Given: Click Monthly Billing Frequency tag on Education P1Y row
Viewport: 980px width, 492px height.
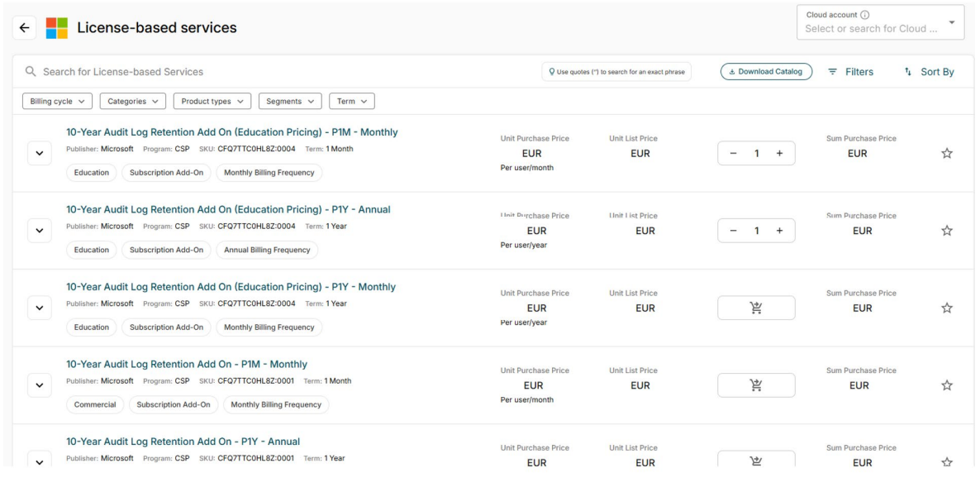Looking at the screenshot, I should point(269,327).
